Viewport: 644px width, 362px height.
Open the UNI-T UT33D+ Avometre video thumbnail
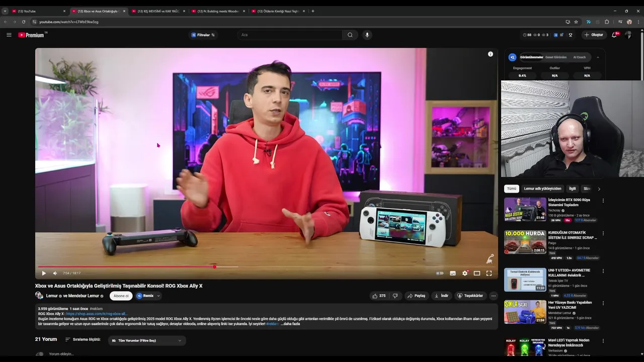pyautogui.click(x=525, y=280)
